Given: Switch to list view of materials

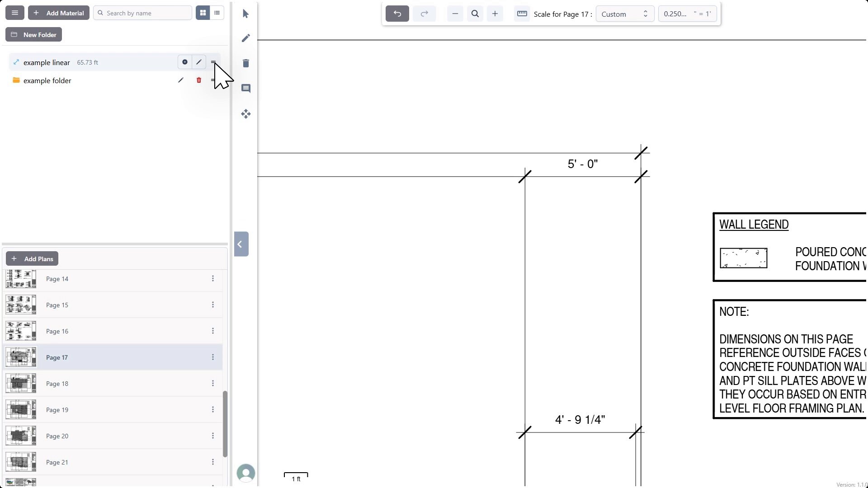Looking at the screenshot, I should pyautogui.click(x=217, y=13).
